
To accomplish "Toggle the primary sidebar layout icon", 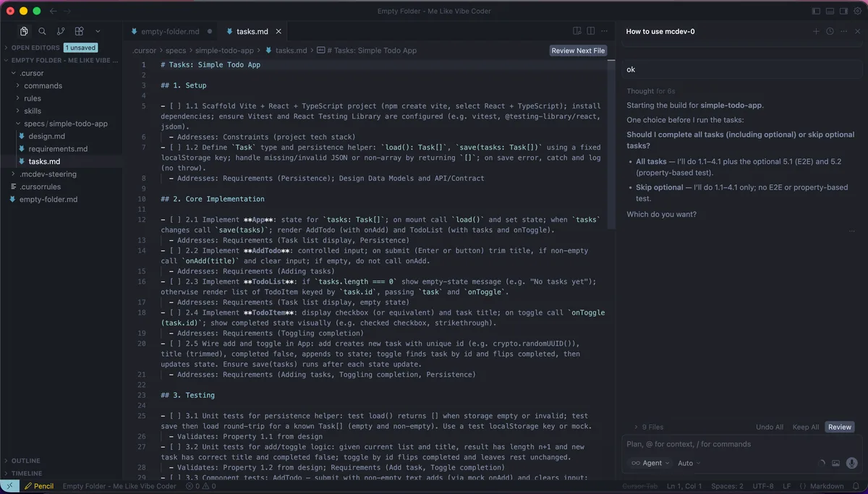I will coord(817,11).
